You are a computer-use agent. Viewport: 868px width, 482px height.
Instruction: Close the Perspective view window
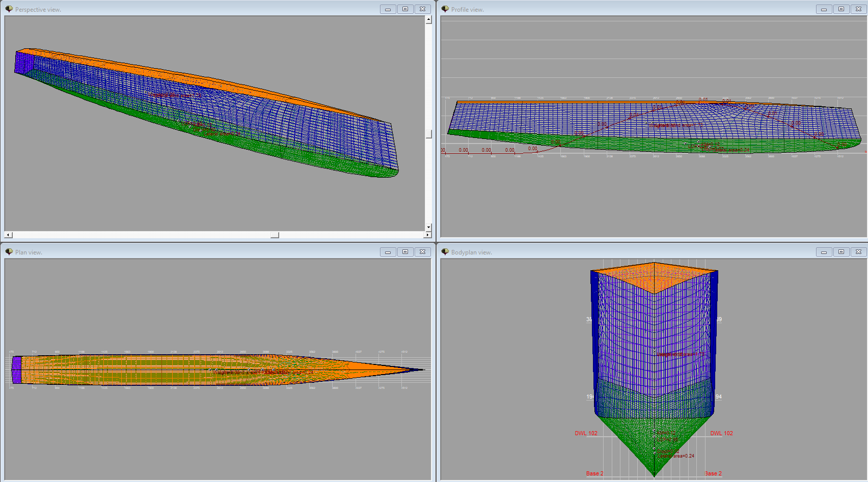[x=422, y=9]
